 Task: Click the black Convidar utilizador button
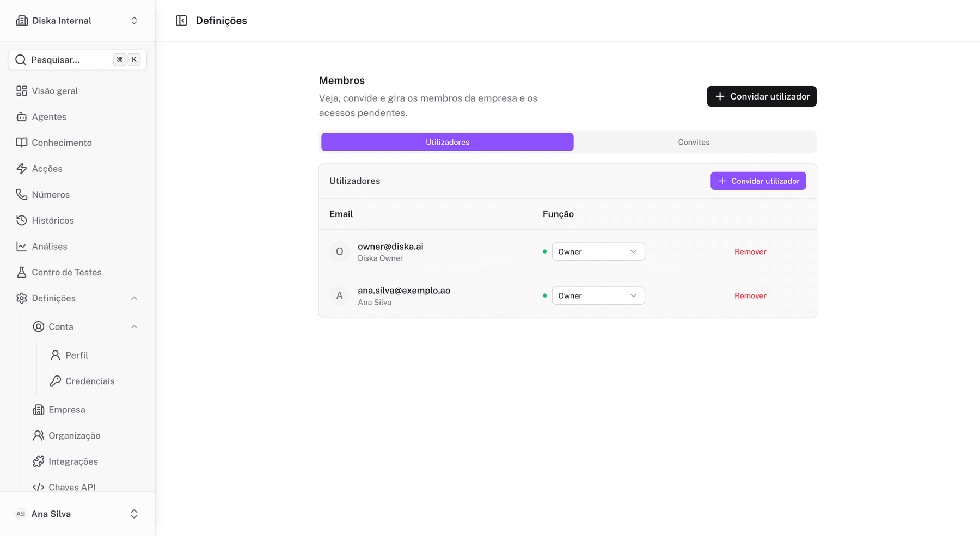click(762, 96)
